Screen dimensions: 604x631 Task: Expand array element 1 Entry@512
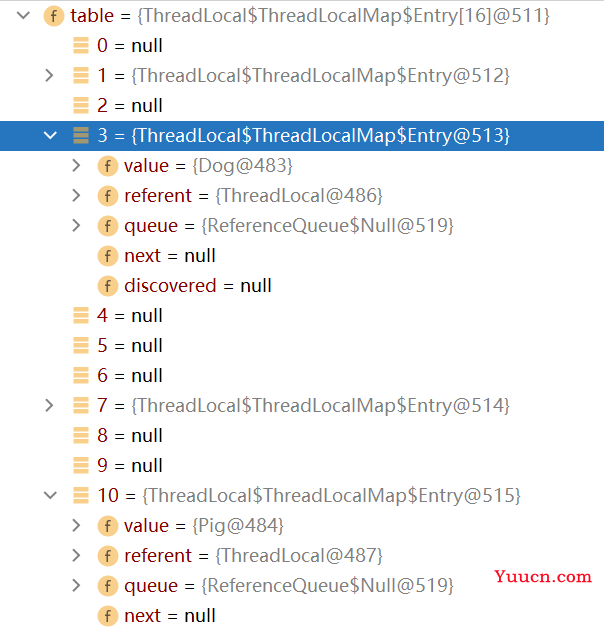coord(49,75)
